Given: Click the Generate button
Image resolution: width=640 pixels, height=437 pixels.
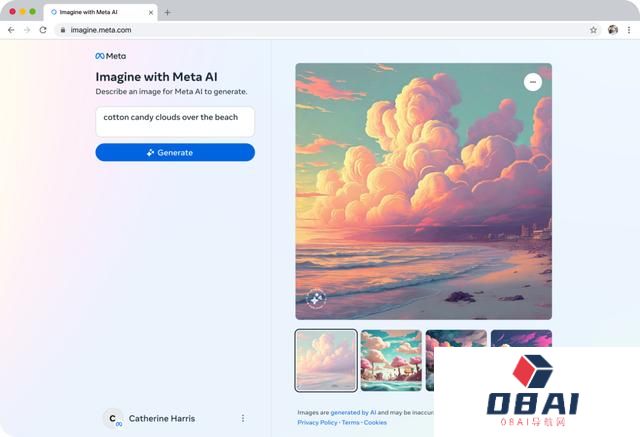Looking at the screenshot, I should (x=175, y=152).
